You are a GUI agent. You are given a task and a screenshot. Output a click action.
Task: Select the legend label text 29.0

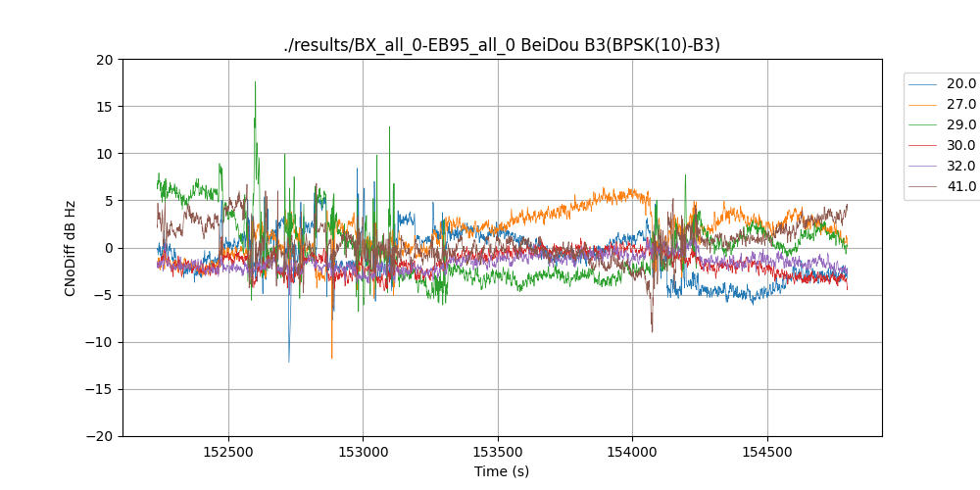tap(960, 124)
